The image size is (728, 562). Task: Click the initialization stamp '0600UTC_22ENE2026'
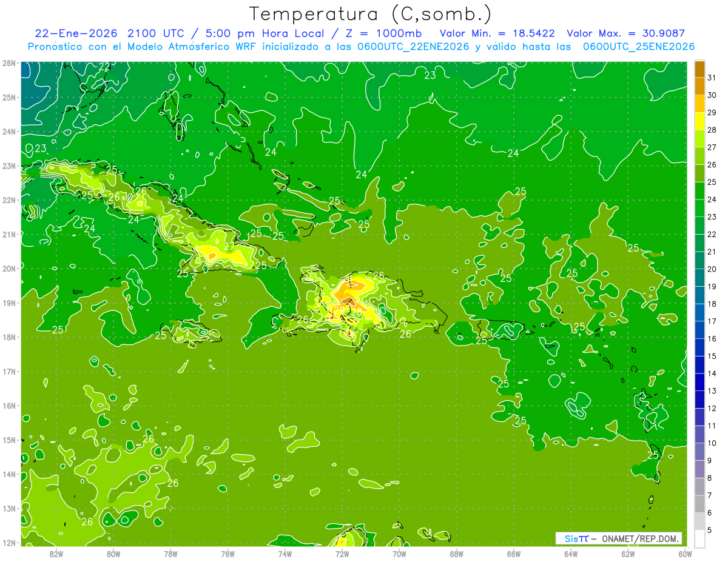click(x=413, y=46)
